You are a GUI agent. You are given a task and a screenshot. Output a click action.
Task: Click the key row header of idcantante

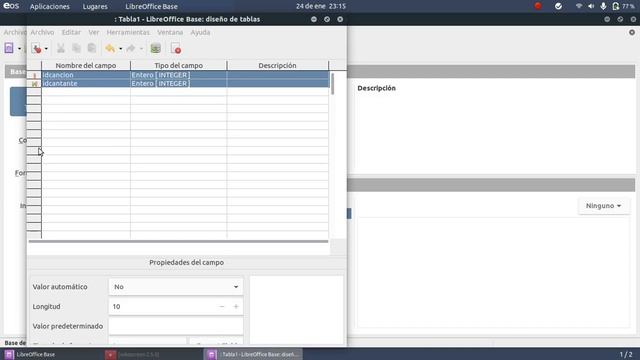click(34, 83)
